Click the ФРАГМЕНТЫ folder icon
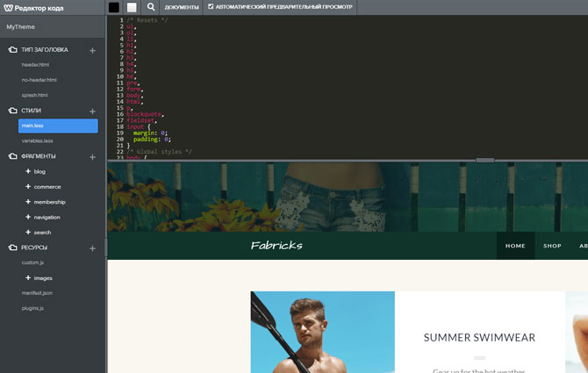 (x=13, y=156)
